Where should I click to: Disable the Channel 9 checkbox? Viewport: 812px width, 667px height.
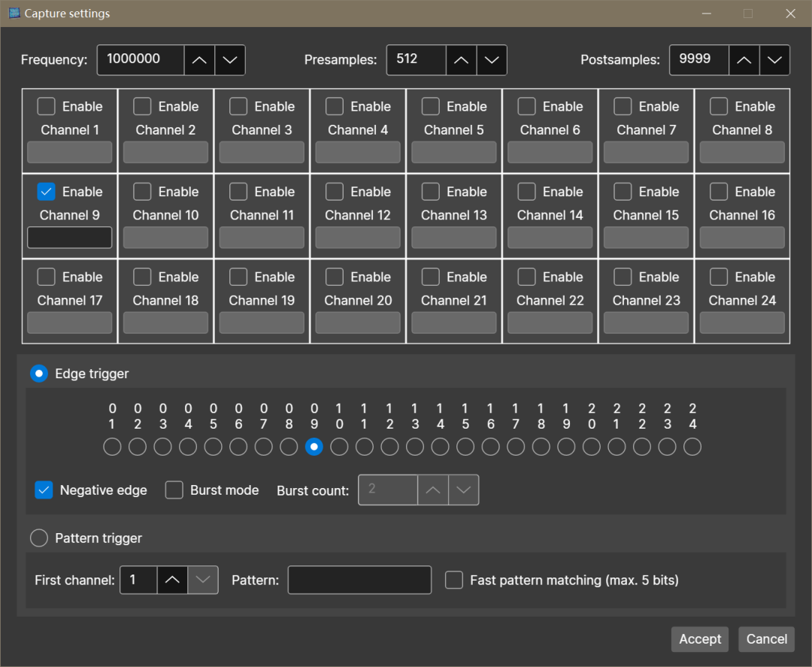(47, 192)
